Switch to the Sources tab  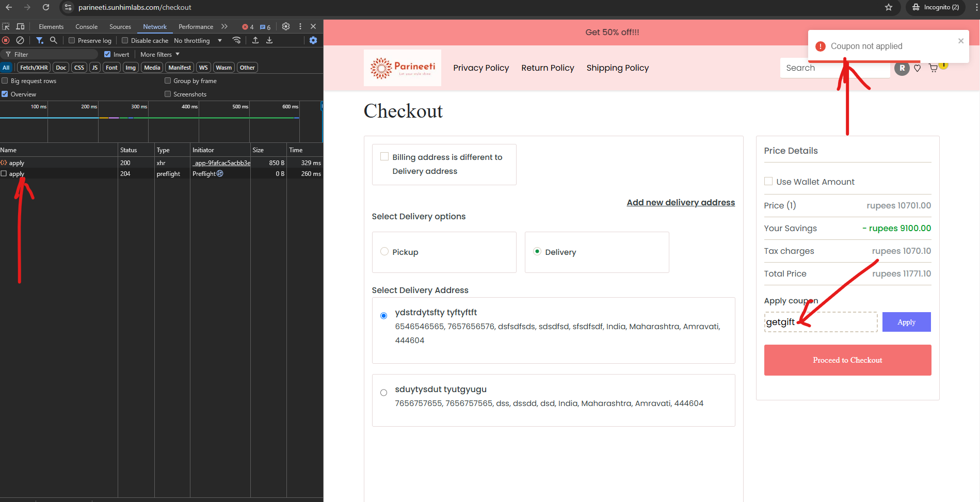coord(120,27)
